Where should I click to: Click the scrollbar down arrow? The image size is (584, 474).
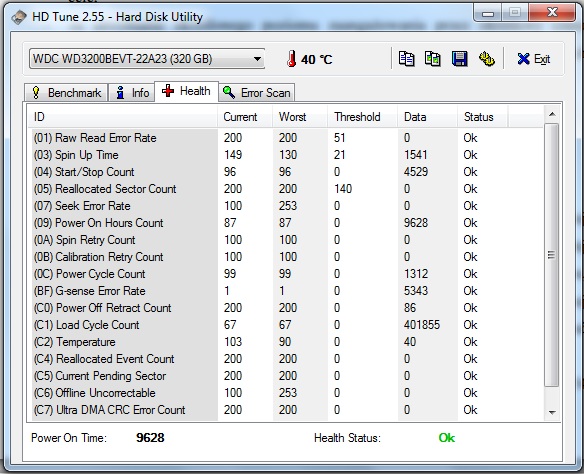pos(552,413)
